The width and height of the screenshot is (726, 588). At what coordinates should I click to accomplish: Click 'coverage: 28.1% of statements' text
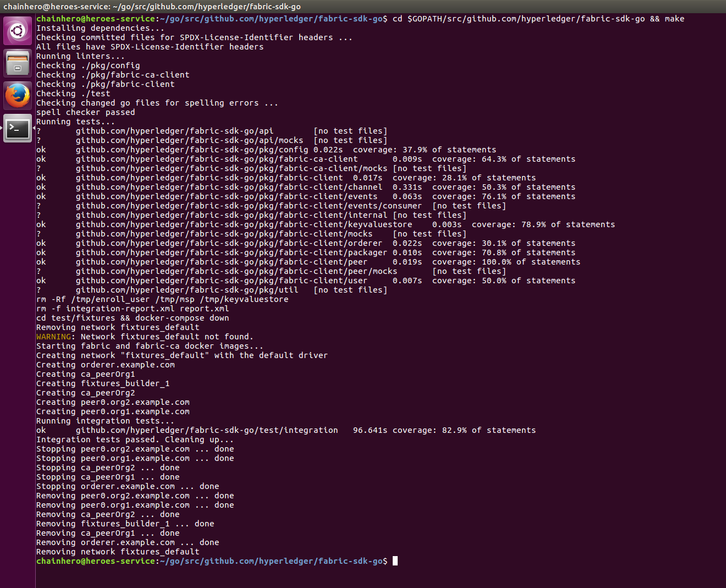click(464, 178)
